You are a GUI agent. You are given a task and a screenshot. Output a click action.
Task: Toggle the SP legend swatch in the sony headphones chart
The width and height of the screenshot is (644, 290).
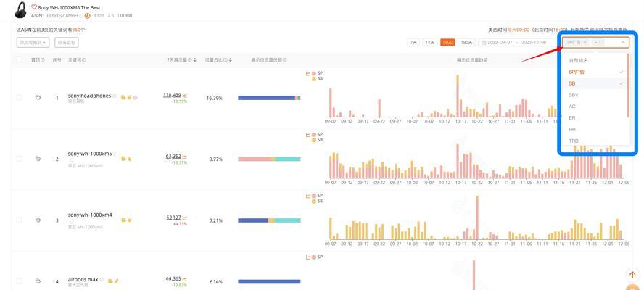[314, 73]
